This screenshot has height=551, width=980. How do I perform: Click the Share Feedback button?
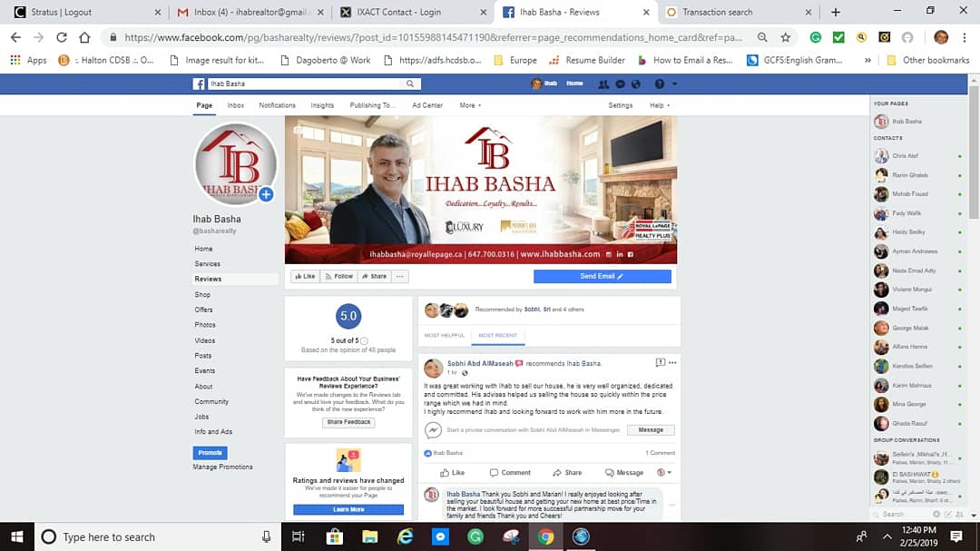(348, 422)
